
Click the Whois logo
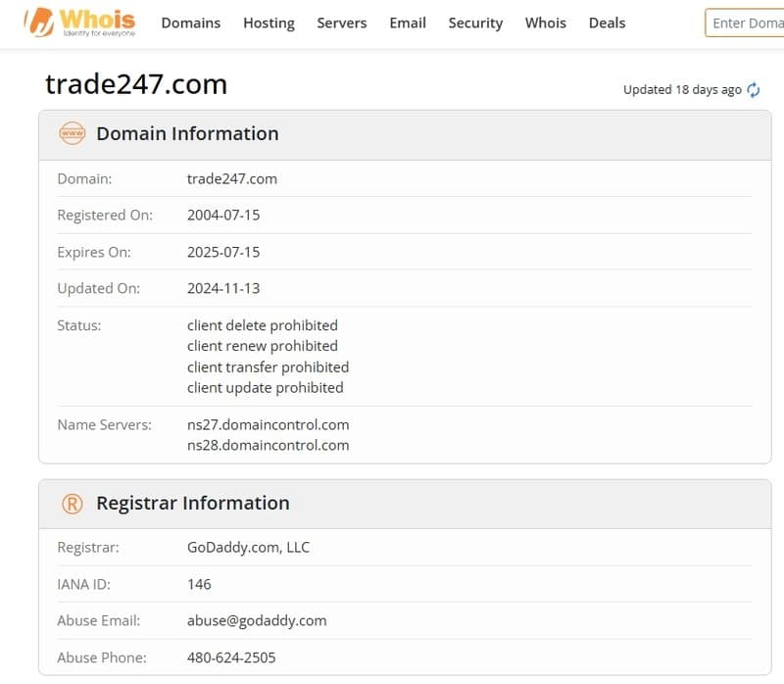point(80,23)
